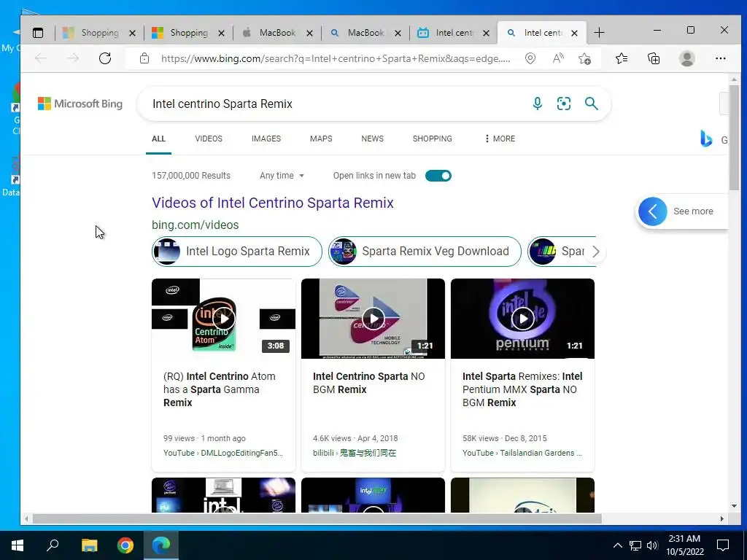Click the location permission icon in address bar
The image size is (747, 560).
coord(530,58)
